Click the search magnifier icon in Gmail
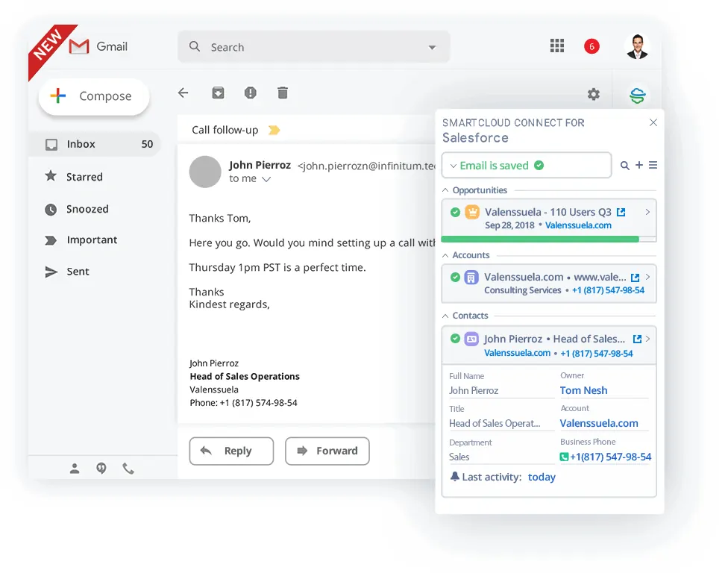Viewport: 728px width, 582px height. tap(195, 46)
